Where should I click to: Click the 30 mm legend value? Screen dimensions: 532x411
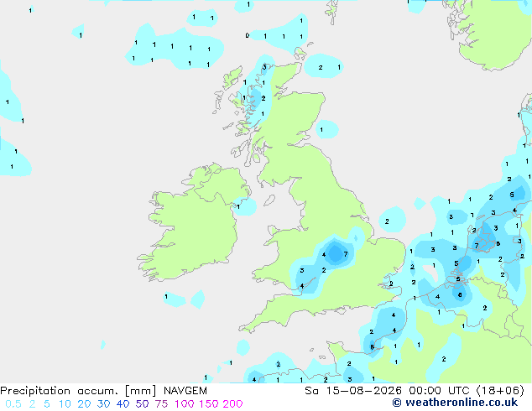(x=103, y=404)
